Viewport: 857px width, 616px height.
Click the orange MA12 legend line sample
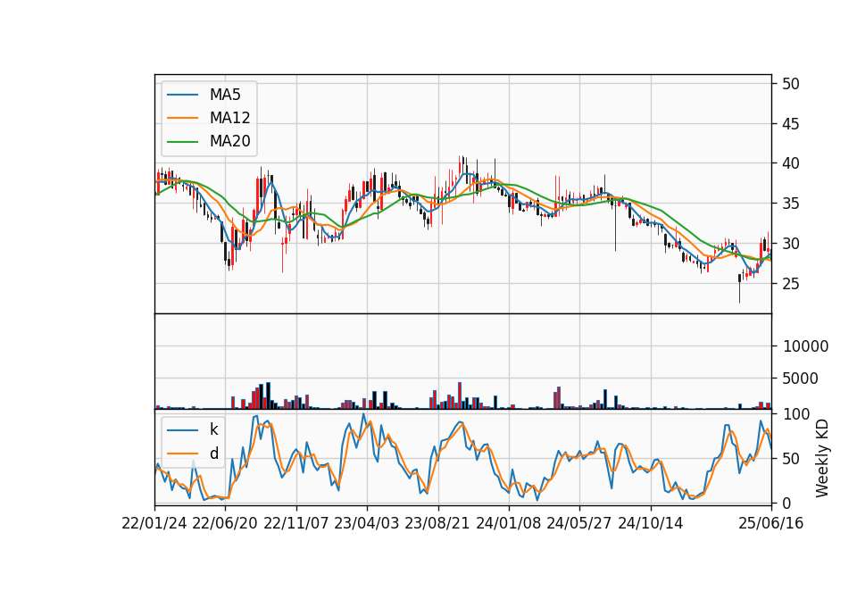(x=182, y=118)
